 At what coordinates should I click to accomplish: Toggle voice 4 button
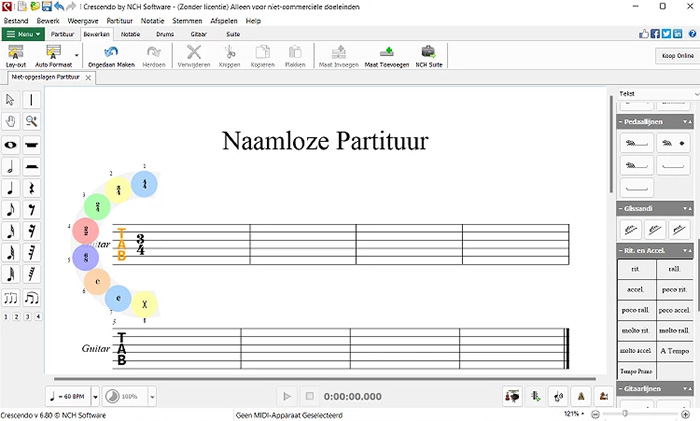pyautogui.click(x=38, y=317)
